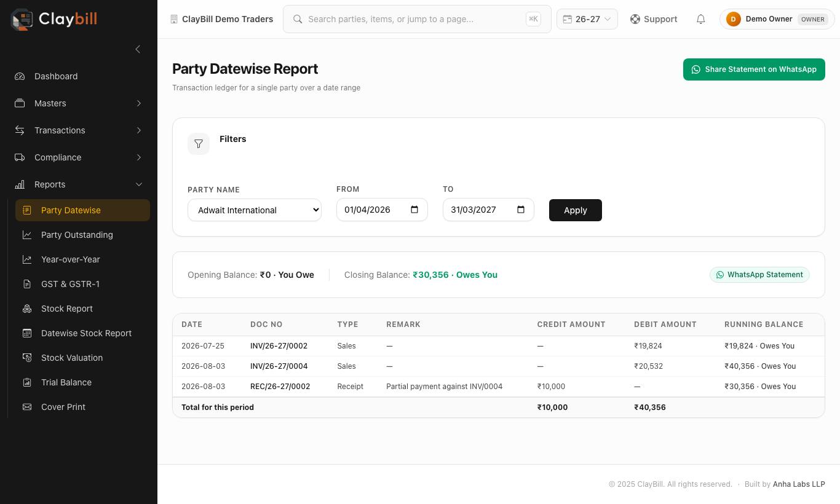840x504 pixels.
Task: Select Stock Report in sidebar
Action: pos(82,309)
